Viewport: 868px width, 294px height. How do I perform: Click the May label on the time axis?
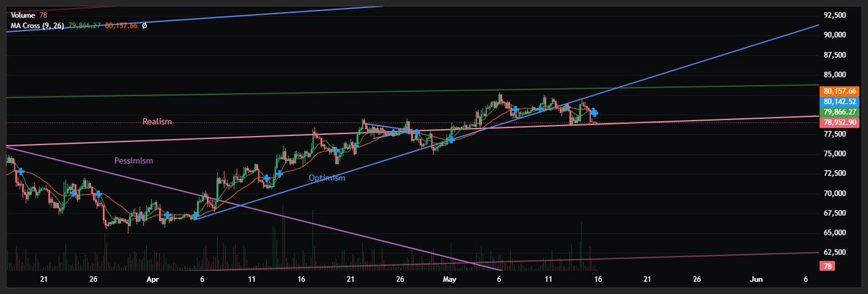450,279
